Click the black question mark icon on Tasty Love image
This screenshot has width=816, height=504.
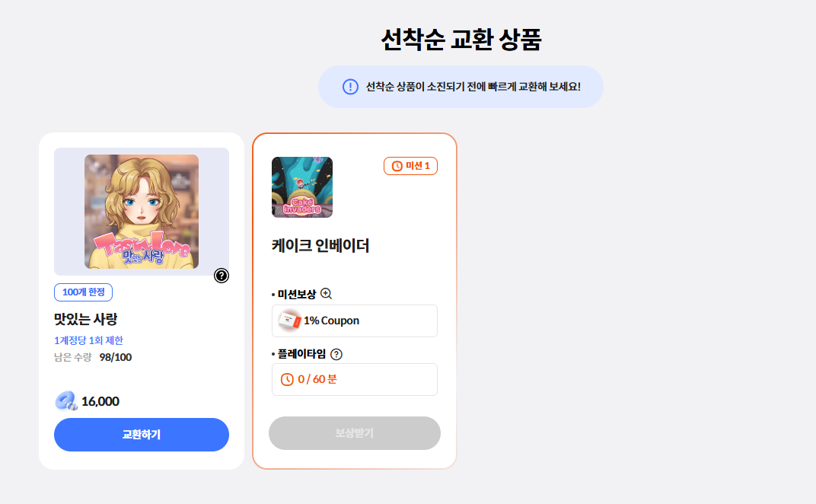[x=222, y=276]
